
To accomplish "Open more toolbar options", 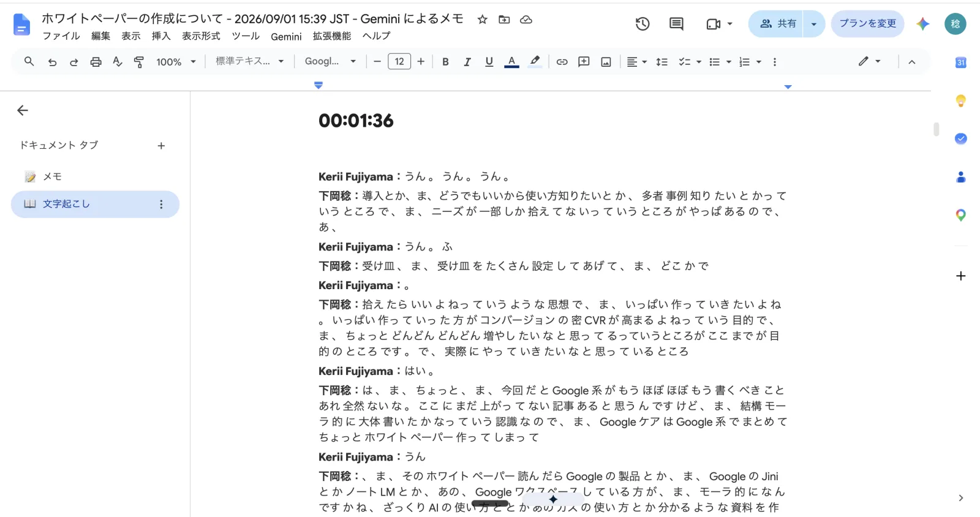I will [775, 62].
